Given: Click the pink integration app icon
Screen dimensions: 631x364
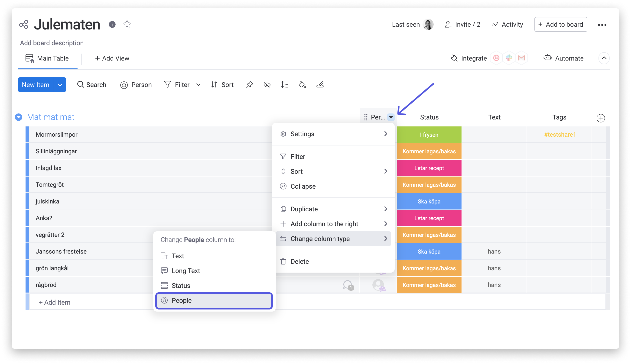Looking at the screenshot, I should 496,58.
